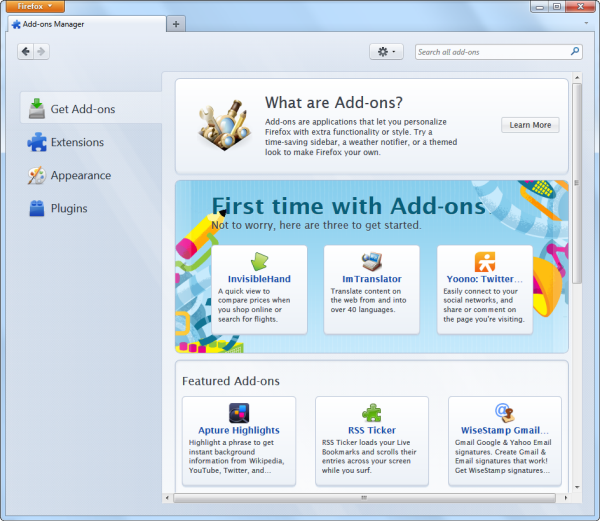600x521 pixels.
Task: Open the Apture Highlights add-on link
Action: click(x=239, y=430)
